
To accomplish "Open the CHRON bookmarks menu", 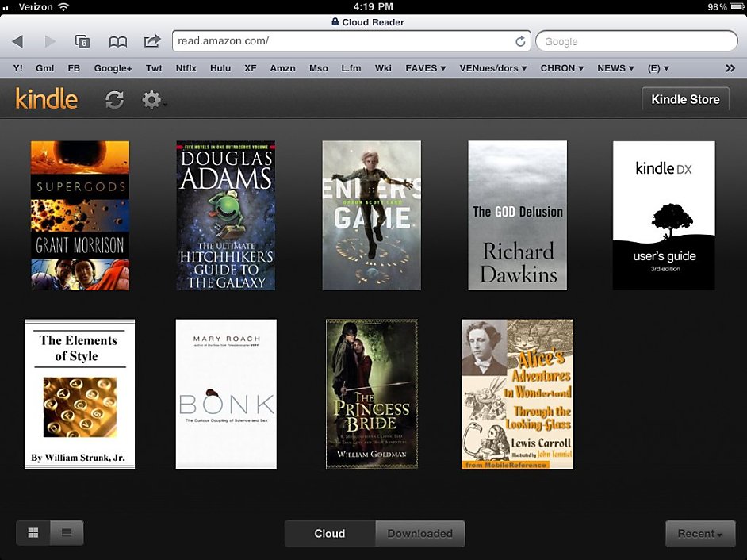I will (562, 68).
